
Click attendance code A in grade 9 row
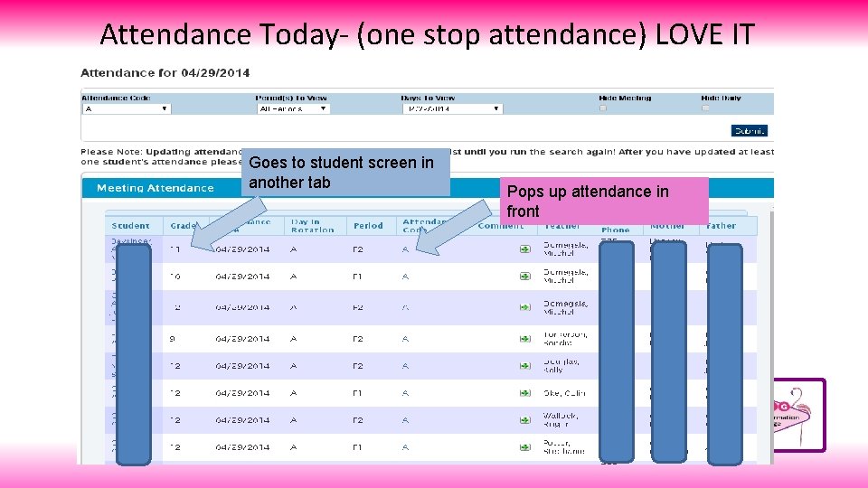click(x=405, y=339)
